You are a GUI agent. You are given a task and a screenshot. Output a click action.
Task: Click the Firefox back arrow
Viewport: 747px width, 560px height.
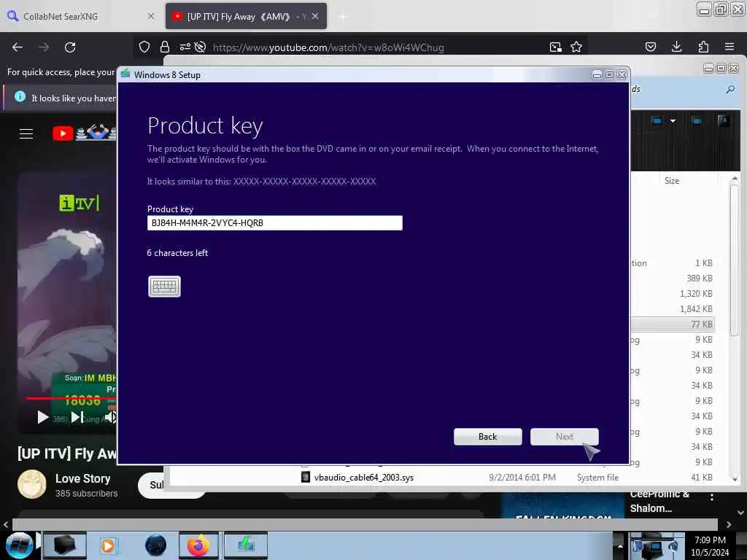click(x=18, y=47)
